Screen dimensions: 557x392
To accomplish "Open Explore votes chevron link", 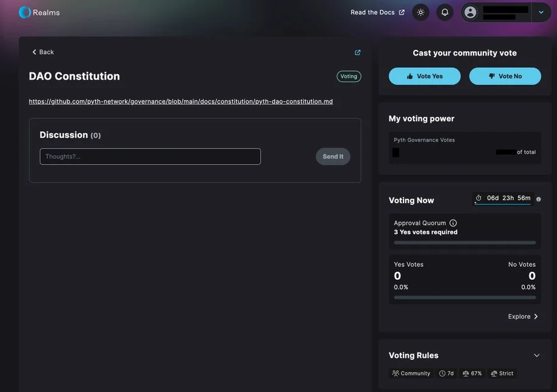I will (523, 316).
